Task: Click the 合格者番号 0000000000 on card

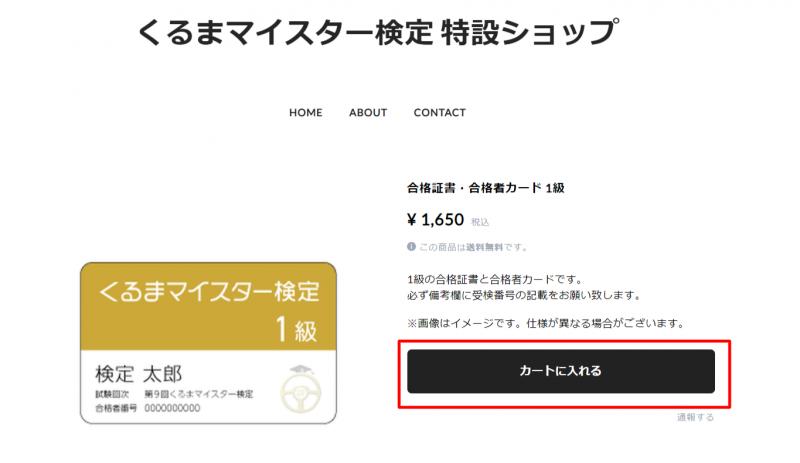Action: (148, 408)
